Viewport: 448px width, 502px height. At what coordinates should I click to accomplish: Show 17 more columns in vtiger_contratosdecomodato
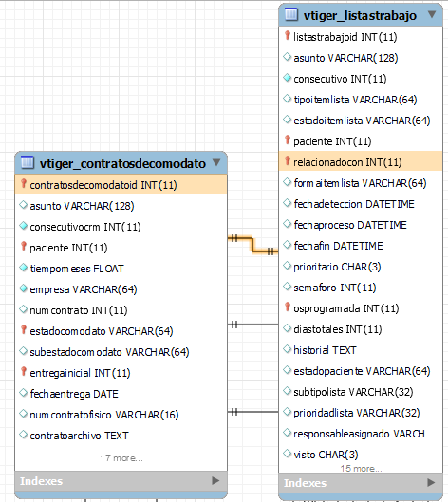[121, 458]
